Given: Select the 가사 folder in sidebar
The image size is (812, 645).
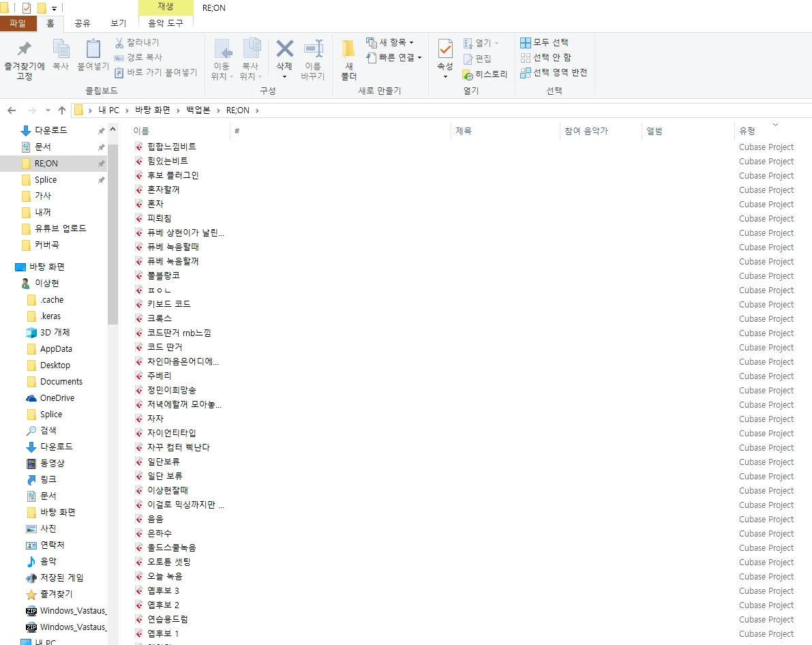Looking at the screenshot, I should (x=43, y=196).
